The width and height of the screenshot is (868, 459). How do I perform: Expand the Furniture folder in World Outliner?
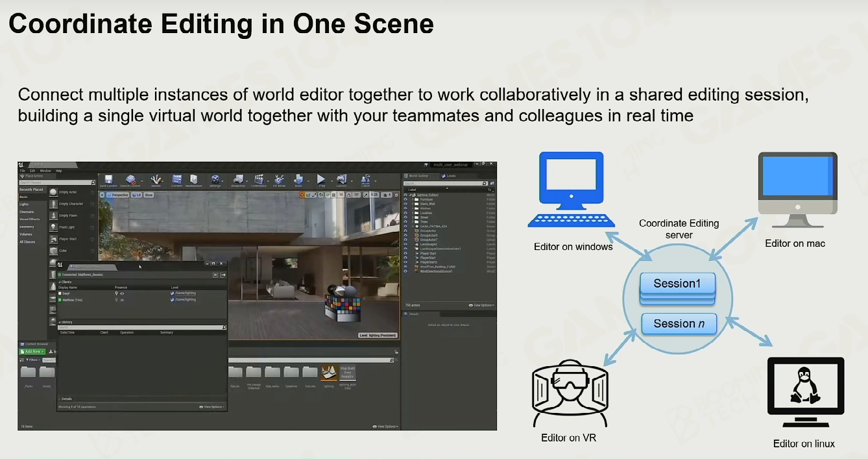[x=413, y=199]
